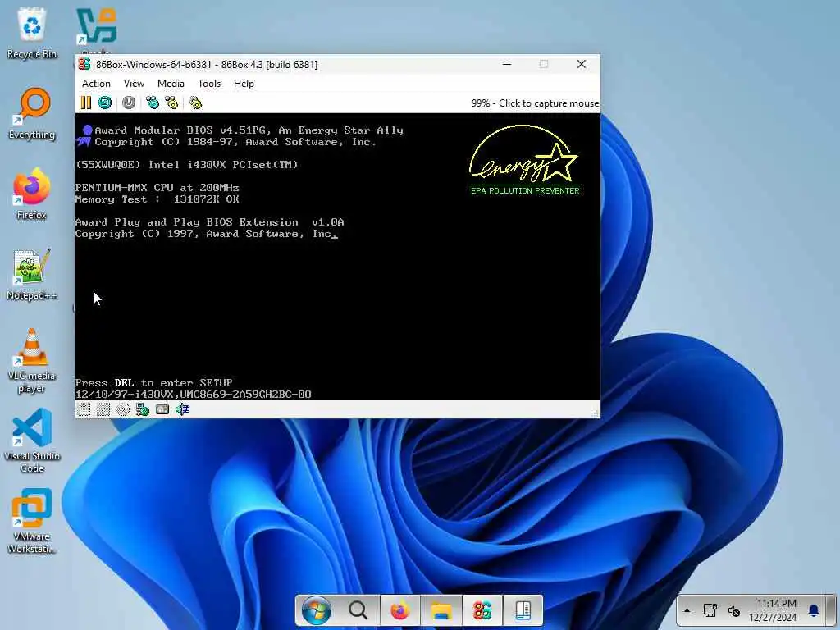Open the View menu
The image size is (840, 630).
134,84
